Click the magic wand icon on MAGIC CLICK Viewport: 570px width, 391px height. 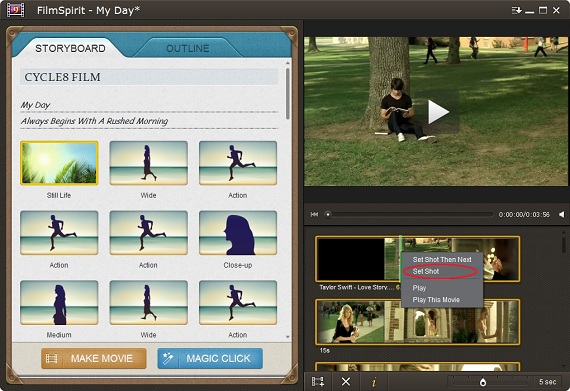[168, 358]
